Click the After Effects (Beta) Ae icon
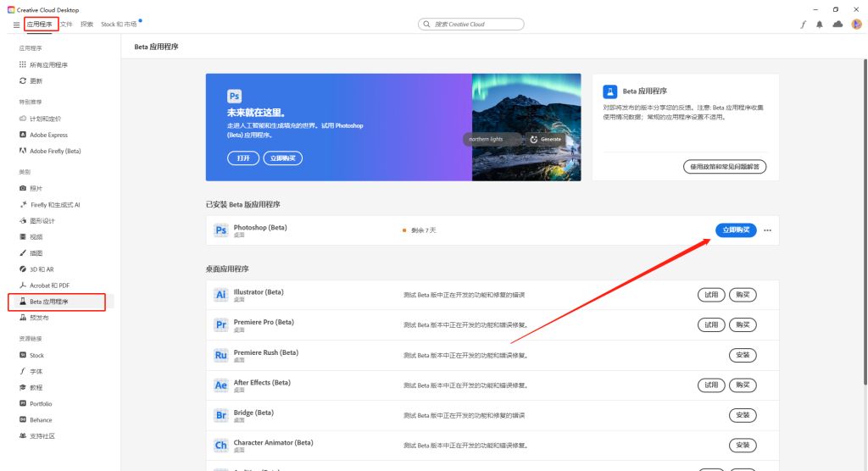 (221, 385)
